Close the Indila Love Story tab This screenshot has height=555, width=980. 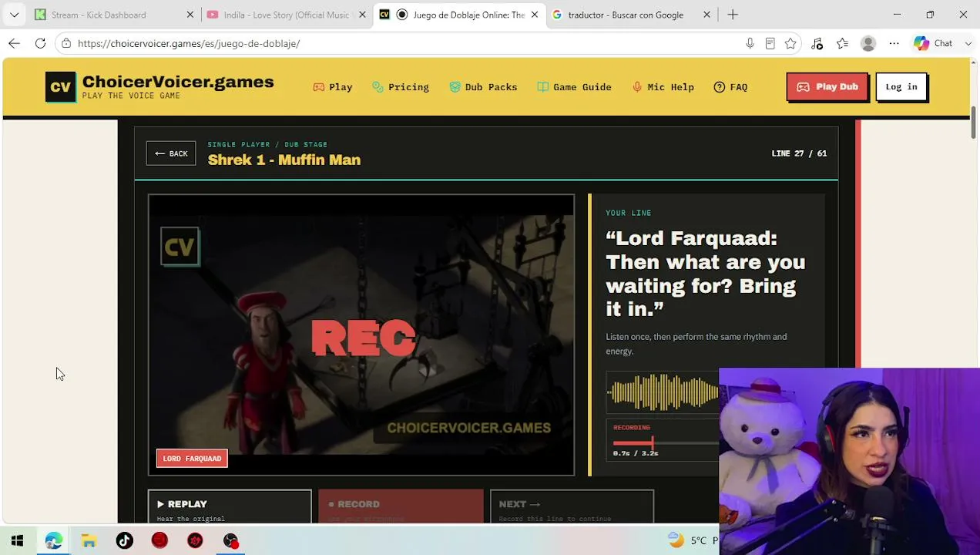[x=363, y=15]
